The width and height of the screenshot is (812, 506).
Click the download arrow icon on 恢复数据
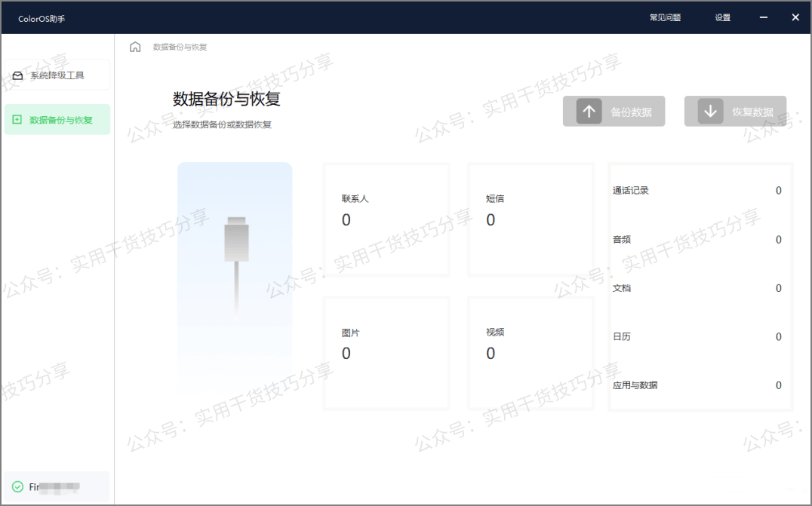click(x=709, y=111)
